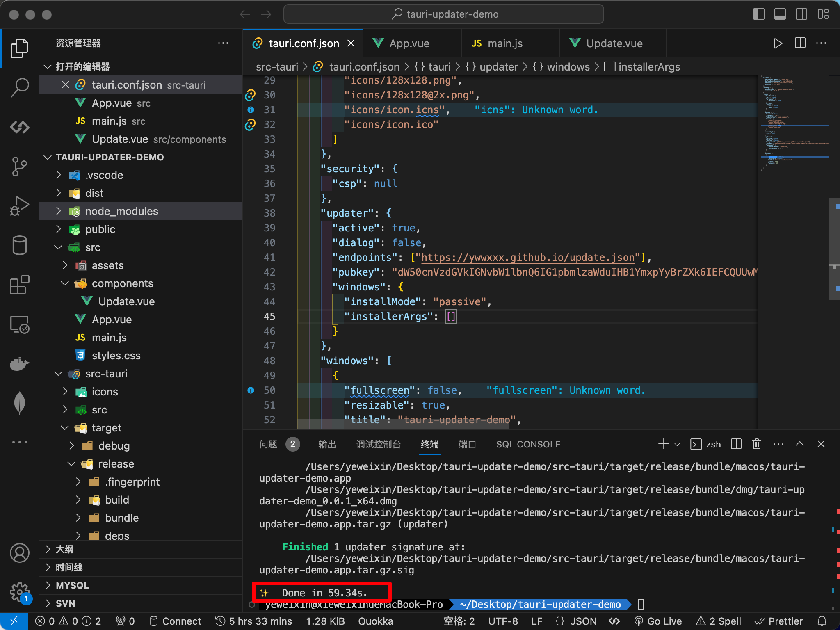Open the Explorer view in activity bar
Screen dimensions: 840x630
point(19,48)
